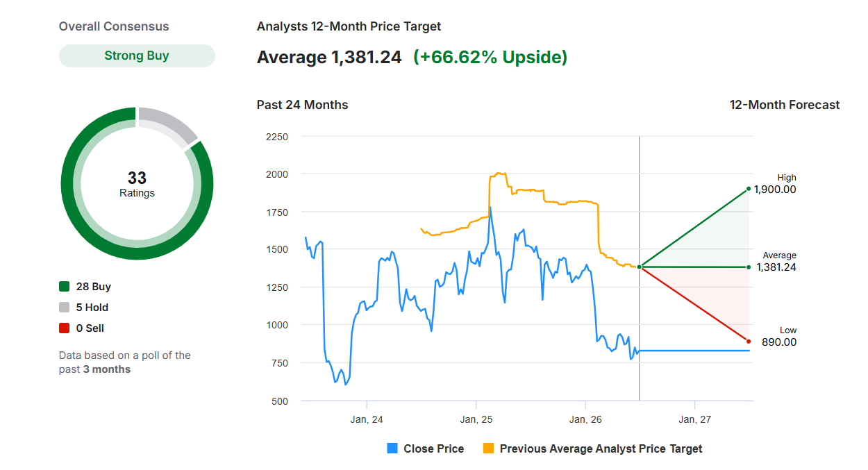
Task: Click the Jan, 27 axis label
Action: pyautogui.click(x=694, y=419)
